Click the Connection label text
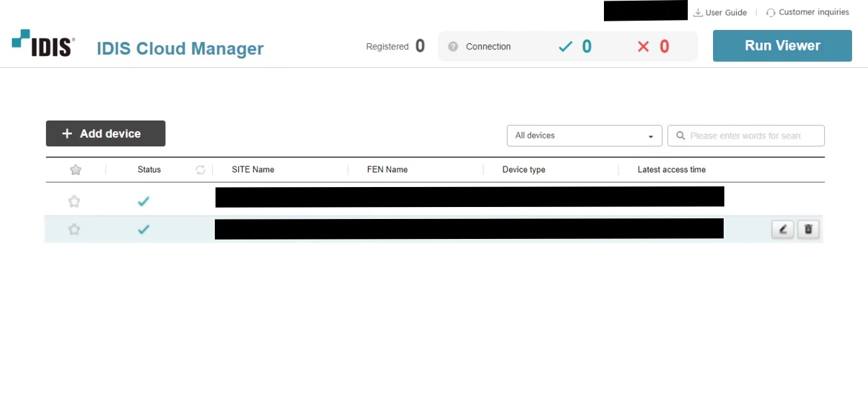The image size is (868, 416). (x=488, y=47)
